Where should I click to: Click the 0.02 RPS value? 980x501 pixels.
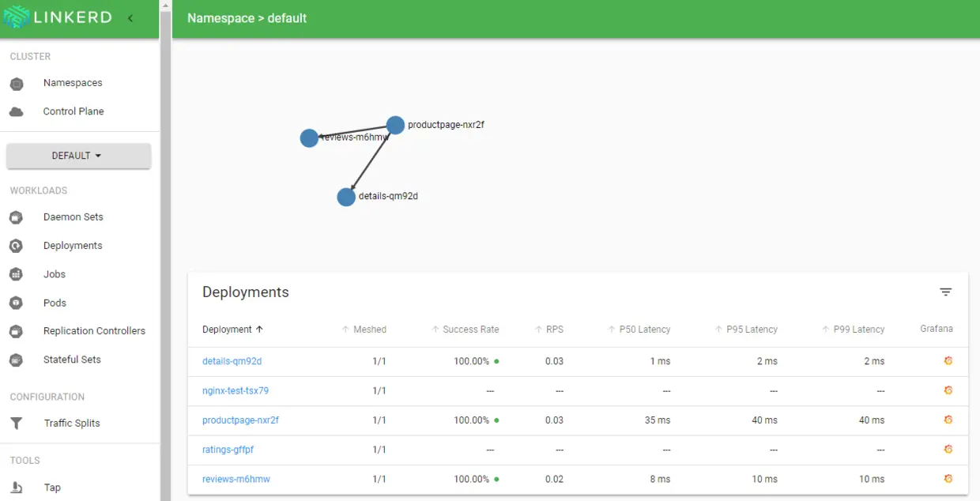click(554, 479)
